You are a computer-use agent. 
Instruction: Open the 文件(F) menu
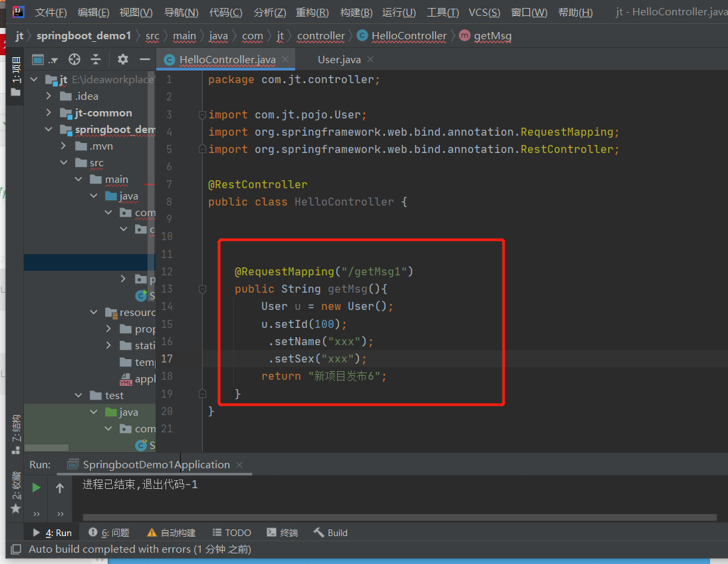[x=51, y=13]
